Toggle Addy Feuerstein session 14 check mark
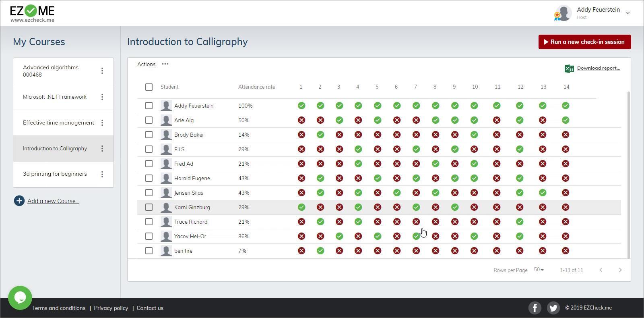The image size is (644, 318). pyautogui.click(x=566, y=106)
